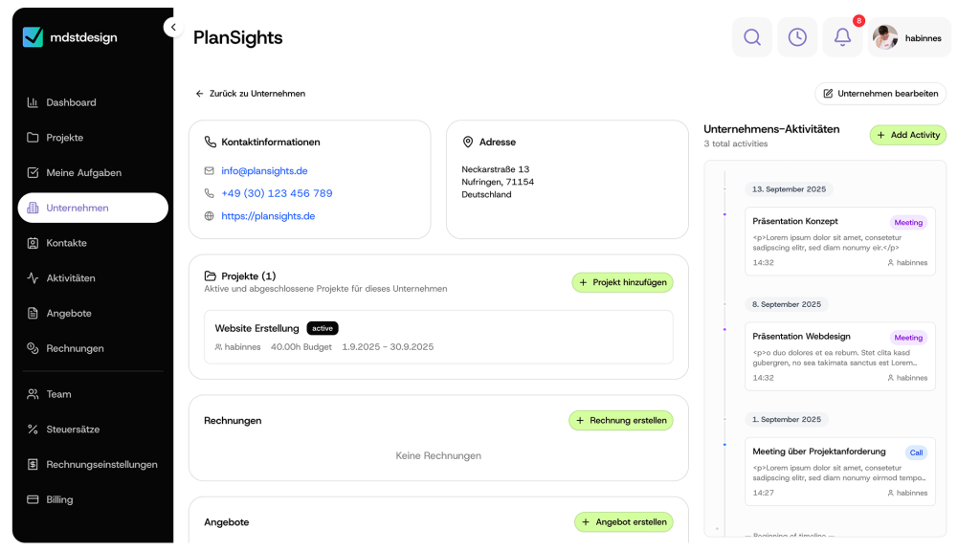Click Zurück zu Unternehmen back link
980x551 pixels.
tap(251, 94)
